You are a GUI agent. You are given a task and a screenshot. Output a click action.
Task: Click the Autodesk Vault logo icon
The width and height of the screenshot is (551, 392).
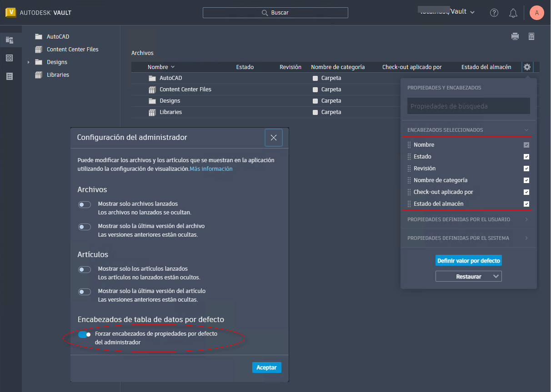(10, 13)
